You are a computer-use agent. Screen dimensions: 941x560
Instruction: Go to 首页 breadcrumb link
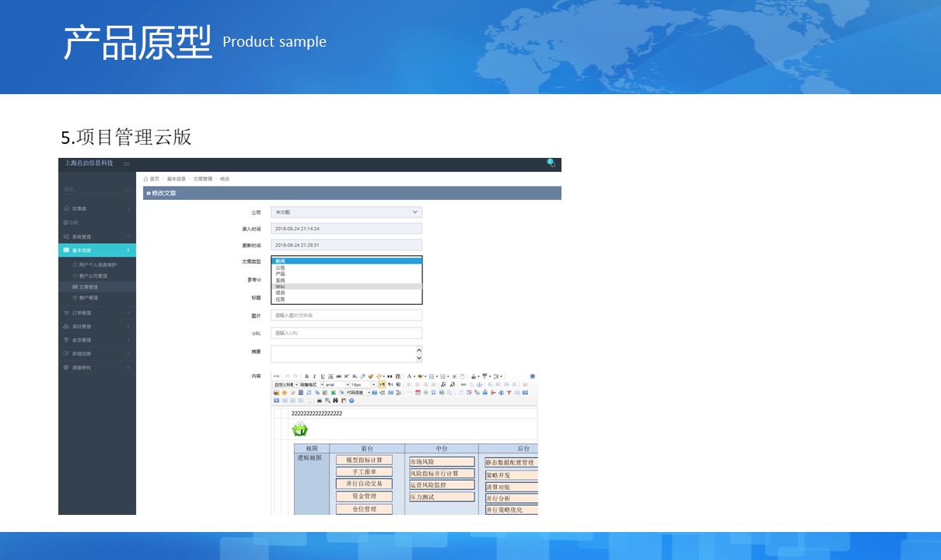155,179
